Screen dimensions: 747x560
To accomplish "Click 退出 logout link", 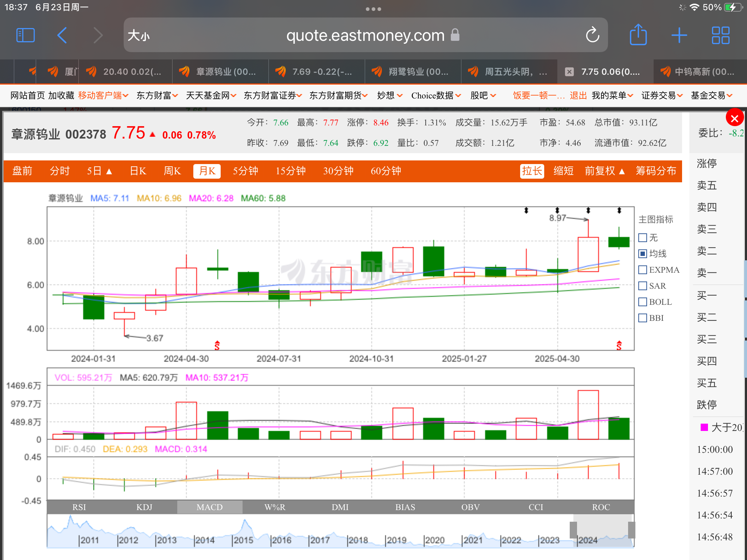I will pyautogui.click(x=578, y=96).
